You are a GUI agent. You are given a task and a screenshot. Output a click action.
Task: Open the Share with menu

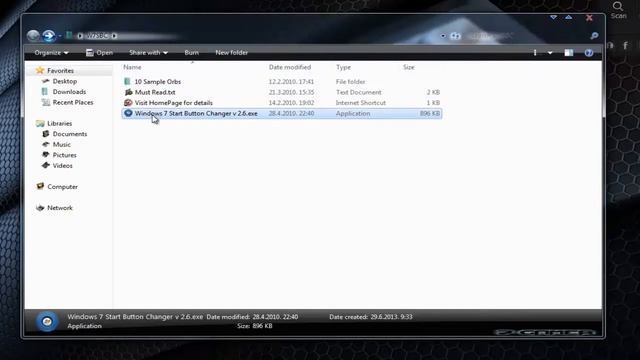[x=148, y=53]
